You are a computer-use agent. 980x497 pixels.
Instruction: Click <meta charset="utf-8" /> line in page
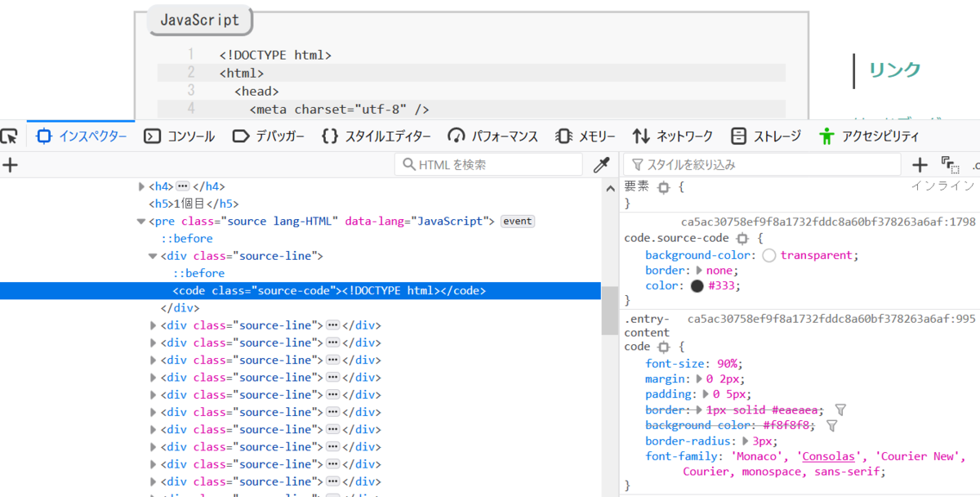[339, 109]
